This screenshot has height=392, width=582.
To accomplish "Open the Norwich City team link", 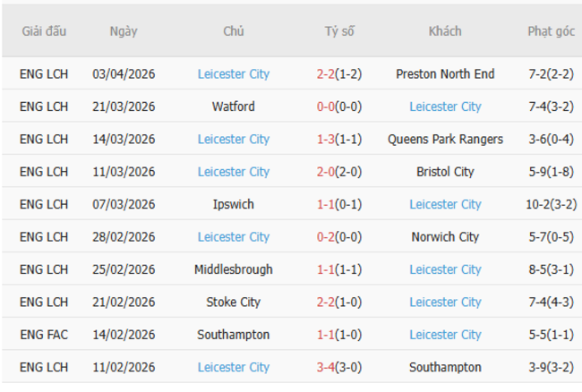I will tap(445, 237).
